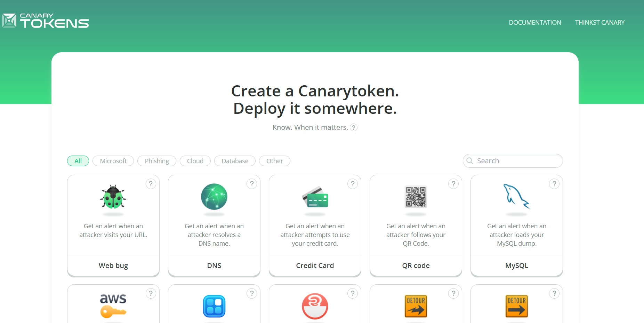
Task: Open the THINKST CANARY link
Action: [599, 23]
